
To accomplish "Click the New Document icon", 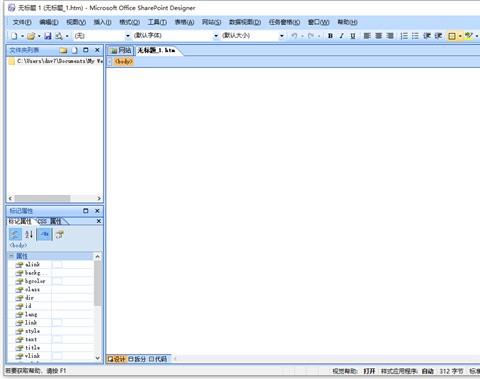I will [x=14, y=36].
